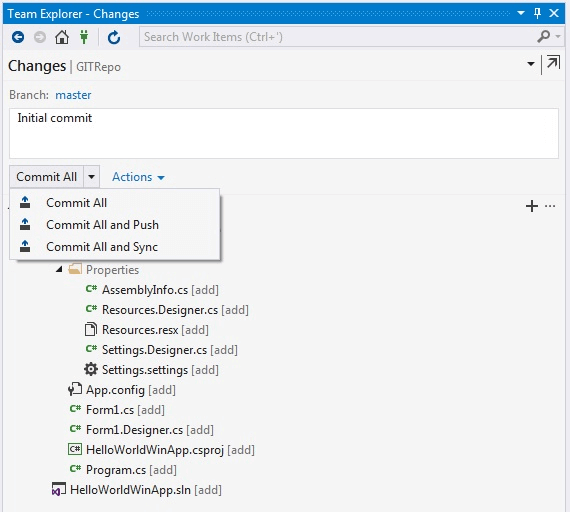The height and width of the screenshot is (512, 570).
Task: Select Settings.Designer.cs [add]
Action: click(170, 350)
